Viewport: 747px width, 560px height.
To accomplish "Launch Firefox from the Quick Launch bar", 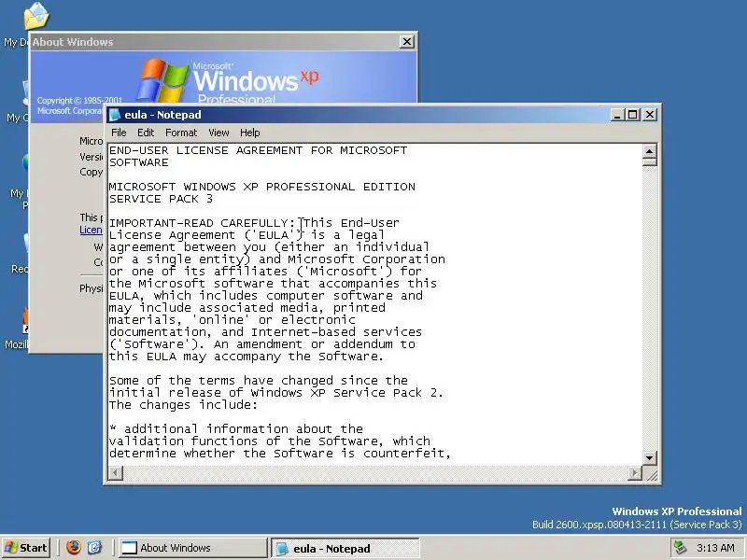I will (74, 548).
